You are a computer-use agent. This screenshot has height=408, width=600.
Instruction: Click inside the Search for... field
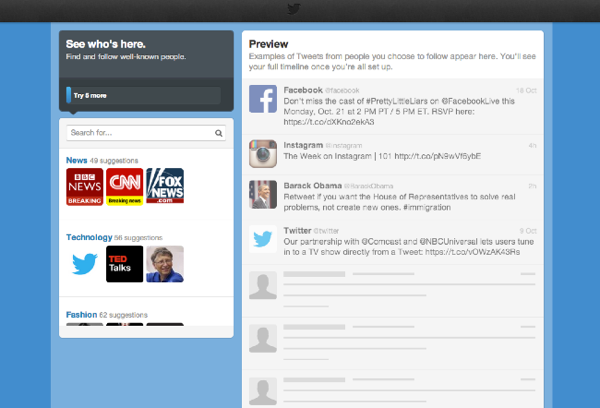point(146,133)
